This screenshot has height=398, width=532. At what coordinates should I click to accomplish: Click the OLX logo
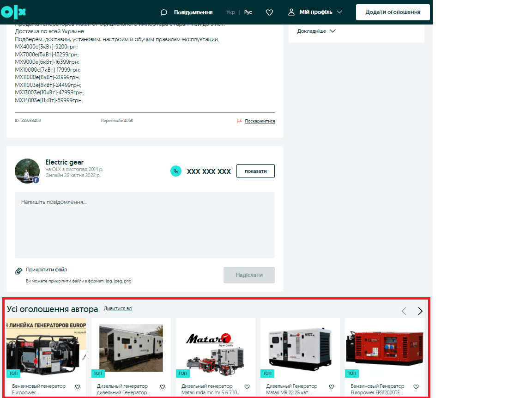pyautogui.click(x=13, y=12)
